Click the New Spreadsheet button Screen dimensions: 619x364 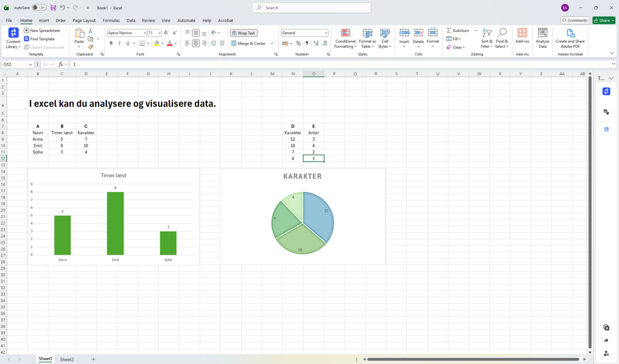click(42, 30)
